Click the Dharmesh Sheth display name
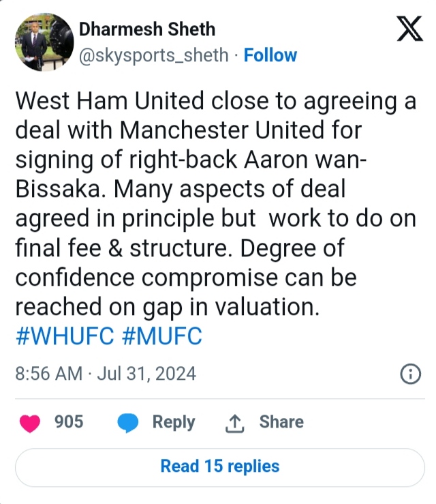 (147, 29)
